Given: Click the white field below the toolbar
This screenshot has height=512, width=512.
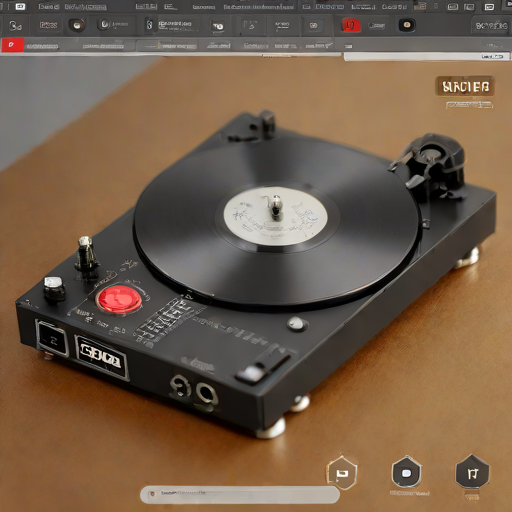Looking at the screenshot, I should (x=427, y=57).
